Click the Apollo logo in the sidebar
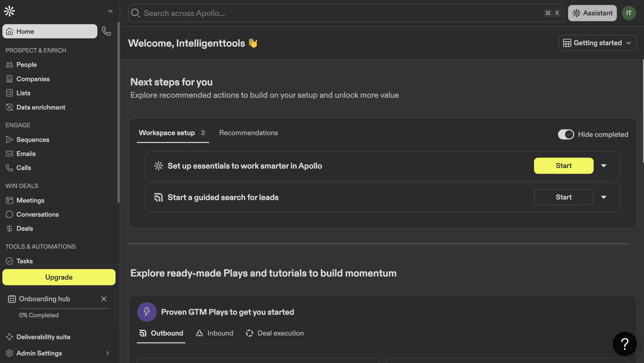Image resolution: width=644 pixels, height=363 pixels. pyautogui.click(x=9, y=11)
